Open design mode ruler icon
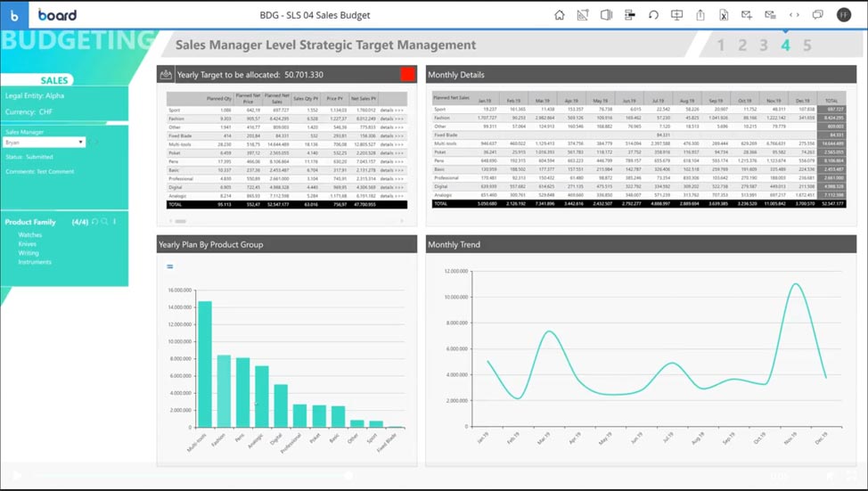 pos(583,15)
